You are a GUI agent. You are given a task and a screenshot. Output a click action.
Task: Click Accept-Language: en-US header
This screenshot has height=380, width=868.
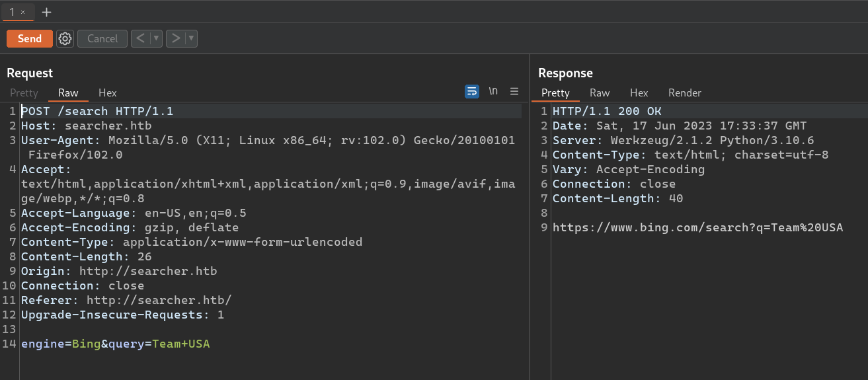click(134, 213)
